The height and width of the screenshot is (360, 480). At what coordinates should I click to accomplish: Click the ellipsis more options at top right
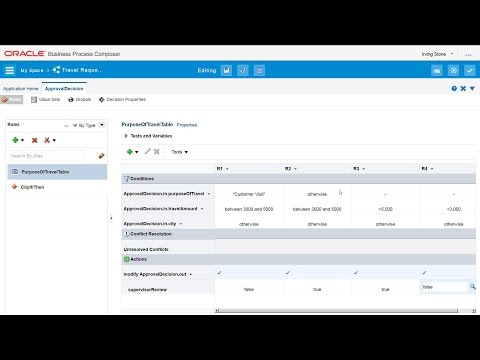468,54
